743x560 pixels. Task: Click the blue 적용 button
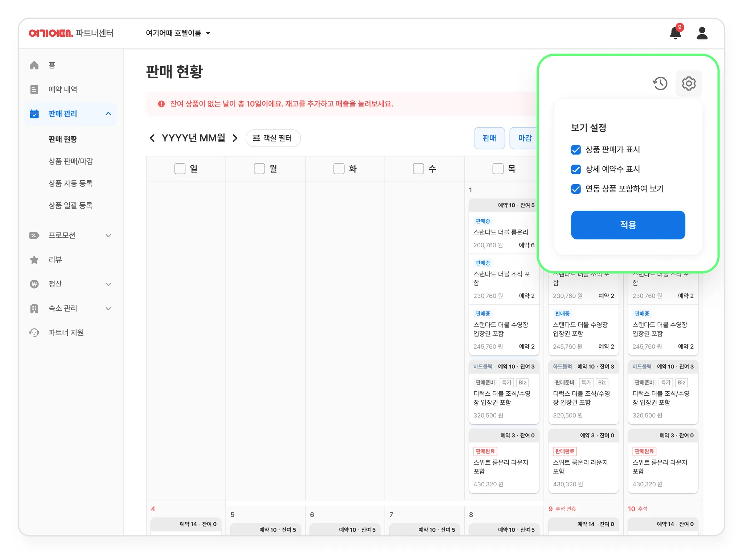tap(628, 225)
